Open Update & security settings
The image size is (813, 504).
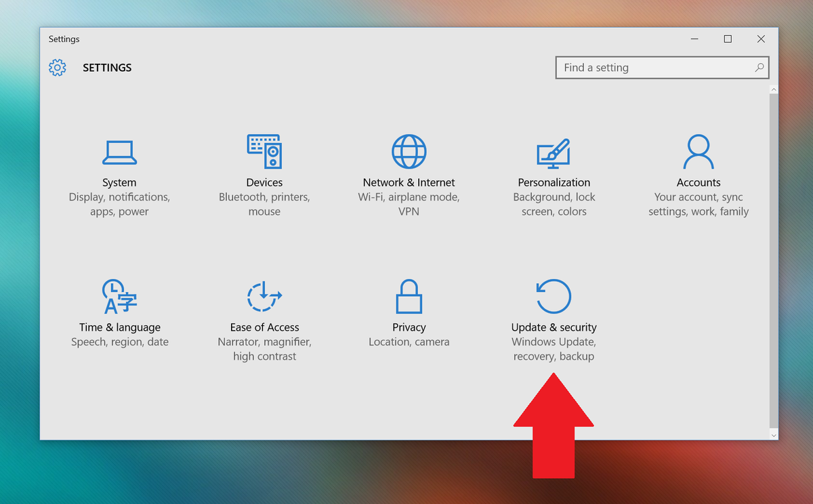pos(554,295)
